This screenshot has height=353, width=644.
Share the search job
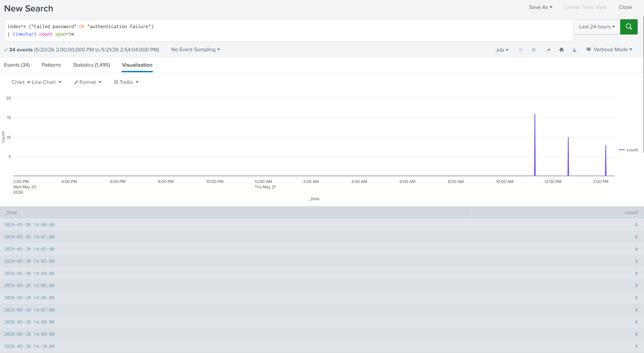(548, 50)
